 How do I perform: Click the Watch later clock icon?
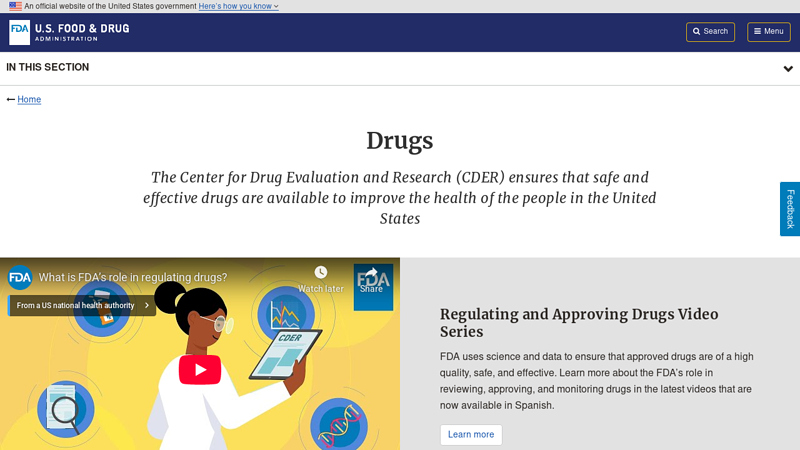pyautogui.click(x=320, y=272)
